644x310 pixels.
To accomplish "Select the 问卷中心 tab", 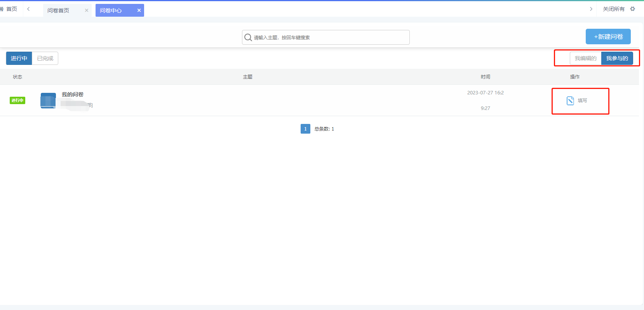I will click(x=111, y=10).
